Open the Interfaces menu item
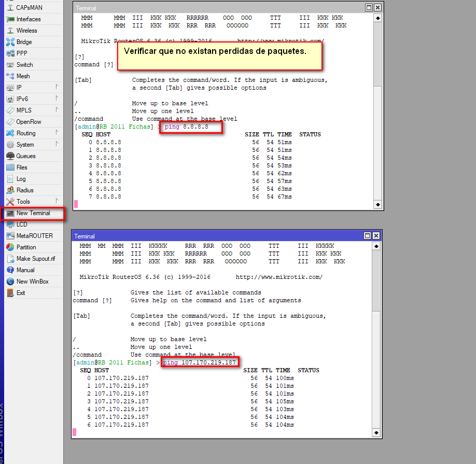 pyautogui.click(x=28, y=19)
